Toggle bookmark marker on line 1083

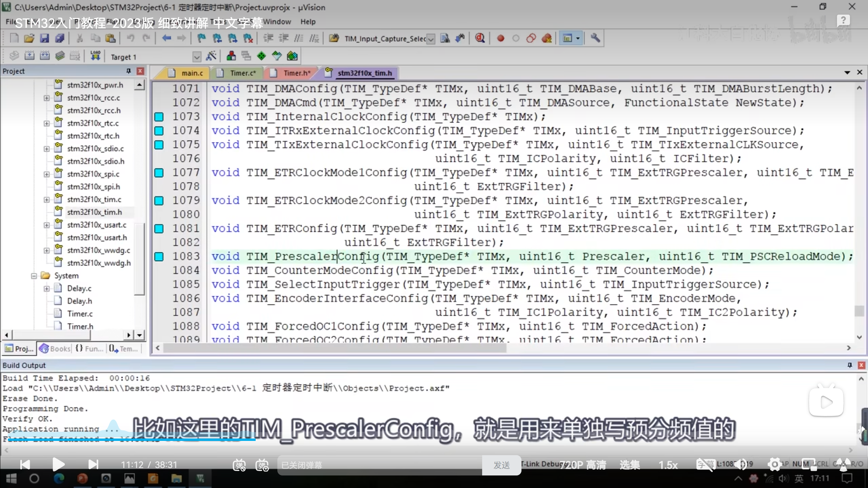(x=159, y=257)
